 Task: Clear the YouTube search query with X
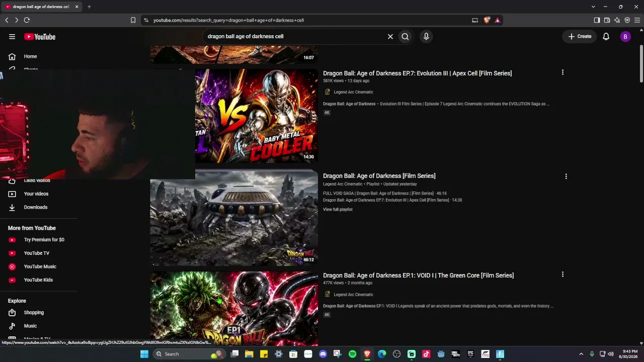390,36
